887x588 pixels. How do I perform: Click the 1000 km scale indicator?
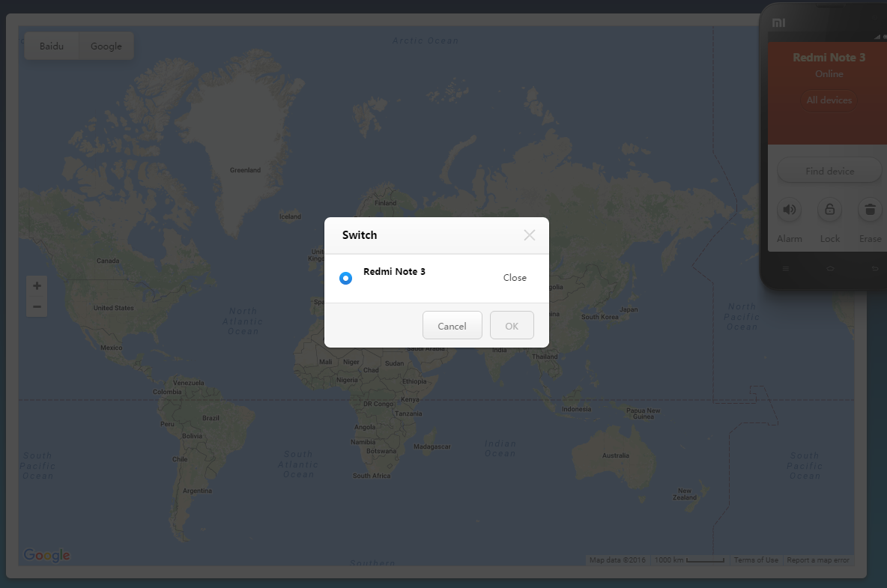(689, 560)
